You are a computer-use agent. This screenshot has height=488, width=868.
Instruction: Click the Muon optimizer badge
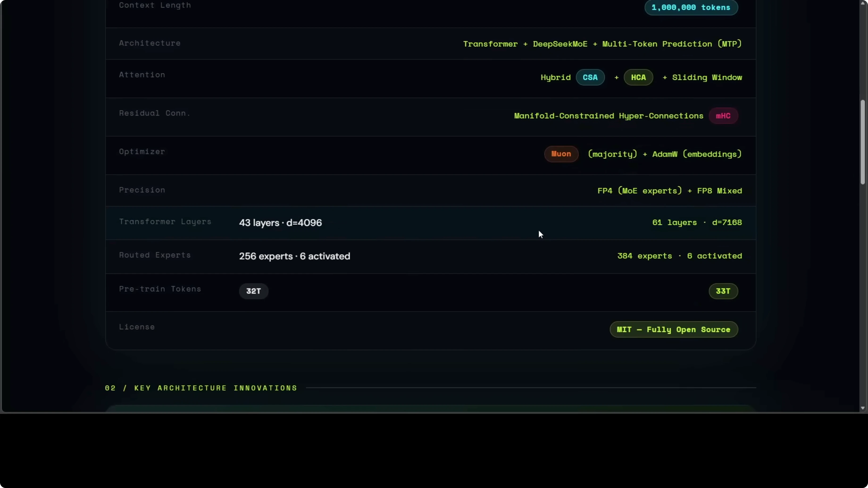[561, 154]
